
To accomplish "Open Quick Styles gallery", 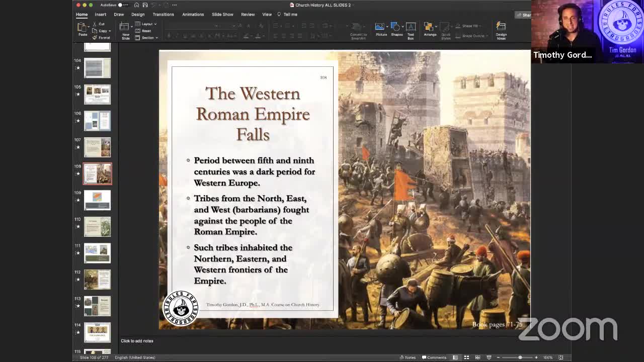I will (x=446, y=31).
